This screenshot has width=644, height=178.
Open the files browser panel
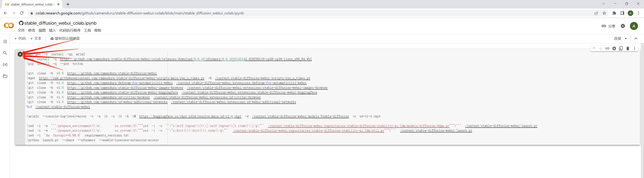[x=5, y=76]
